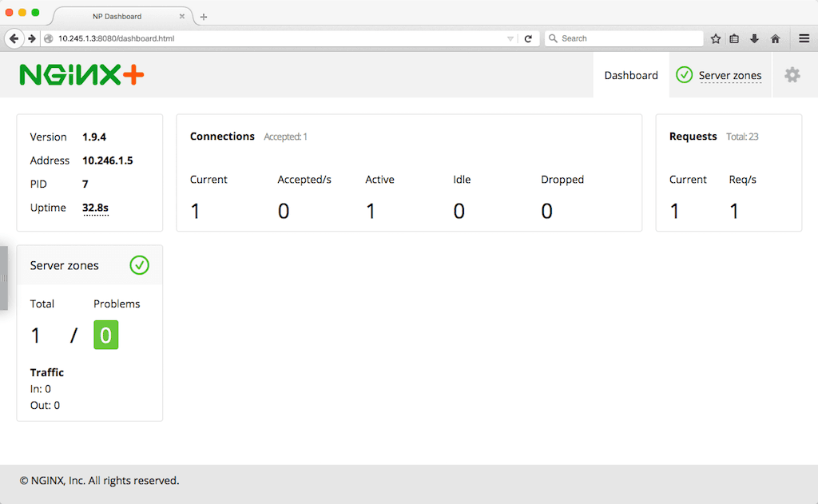The width and height of the screenshot is (818, 504).
Task: Switch to the Server zones tab
Action: point(729,74)
